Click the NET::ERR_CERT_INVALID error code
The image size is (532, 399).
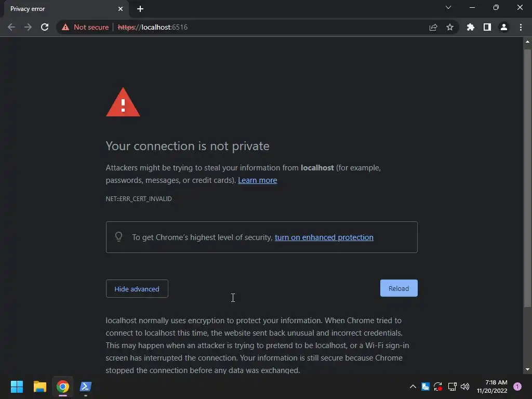tap(139, 199)
